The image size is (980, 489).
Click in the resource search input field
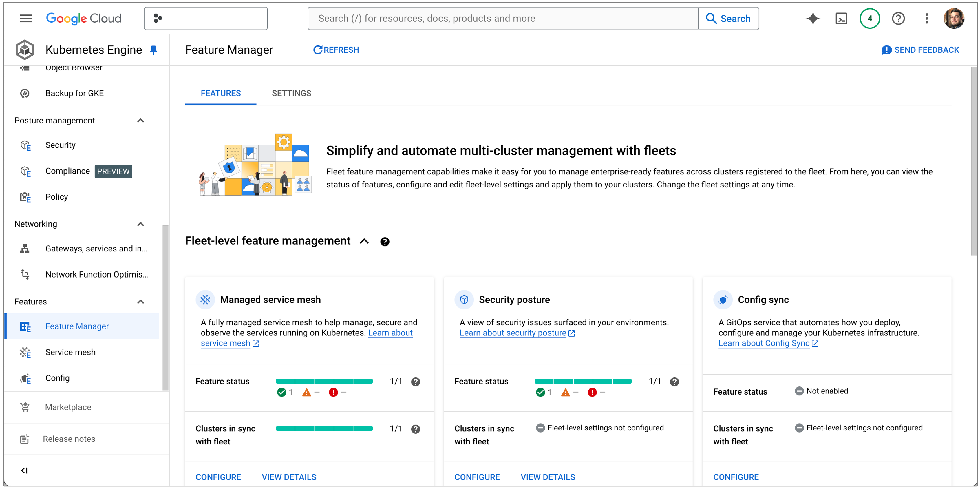pyautogui.click(x=502, y=18)
